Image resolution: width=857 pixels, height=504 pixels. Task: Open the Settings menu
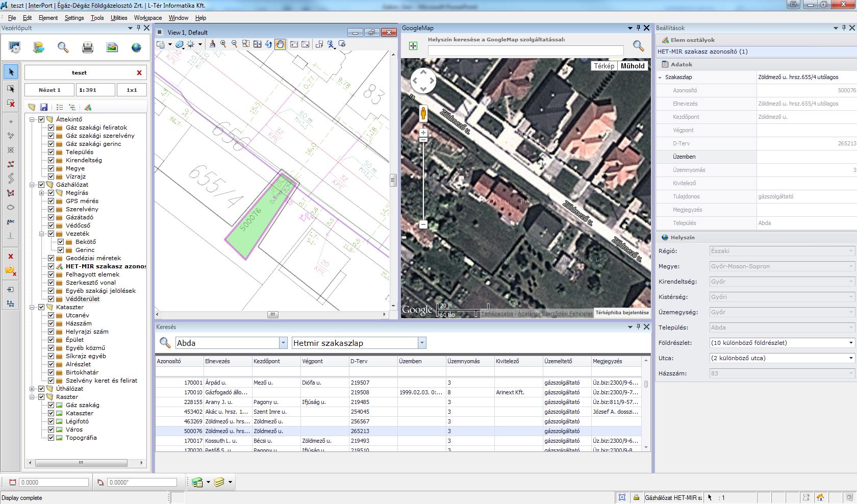[74, 18]
